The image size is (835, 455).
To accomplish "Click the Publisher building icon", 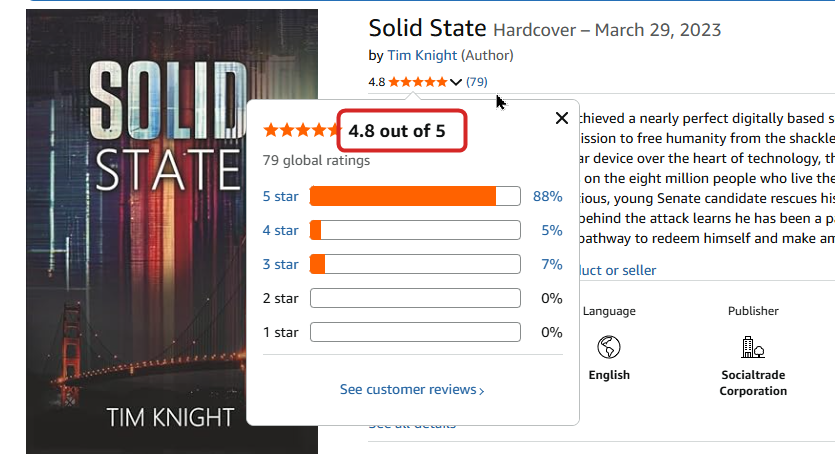I will pos(752,347).
